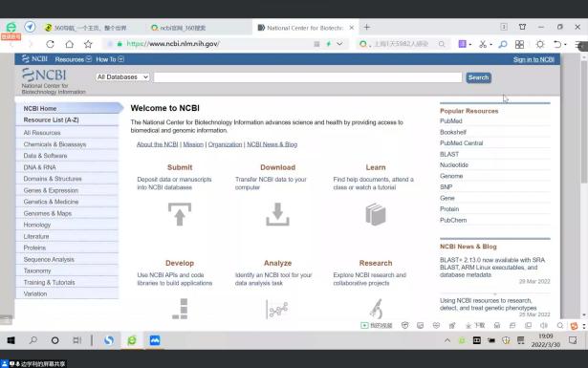Expand the Resources menu in NCBI header
This screenshot has width=588, height=368.
[x=73, y=59]
